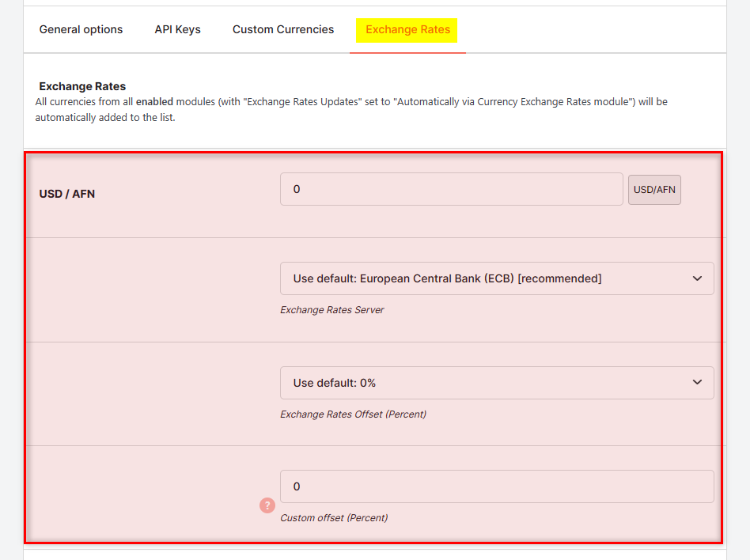Switch to the API Keys tab
750x560 pixels.
point(177,29)
